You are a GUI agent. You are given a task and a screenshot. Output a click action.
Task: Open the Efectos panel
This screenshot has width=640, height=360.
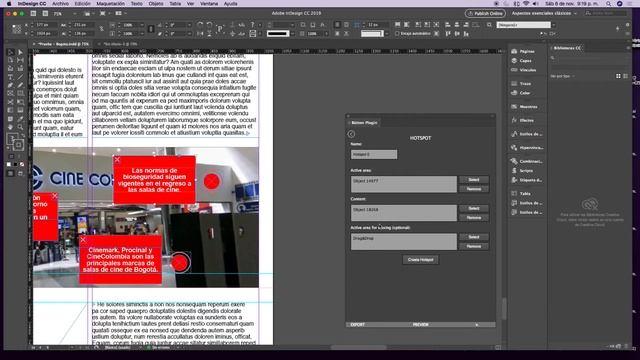[x=527, y=120]
